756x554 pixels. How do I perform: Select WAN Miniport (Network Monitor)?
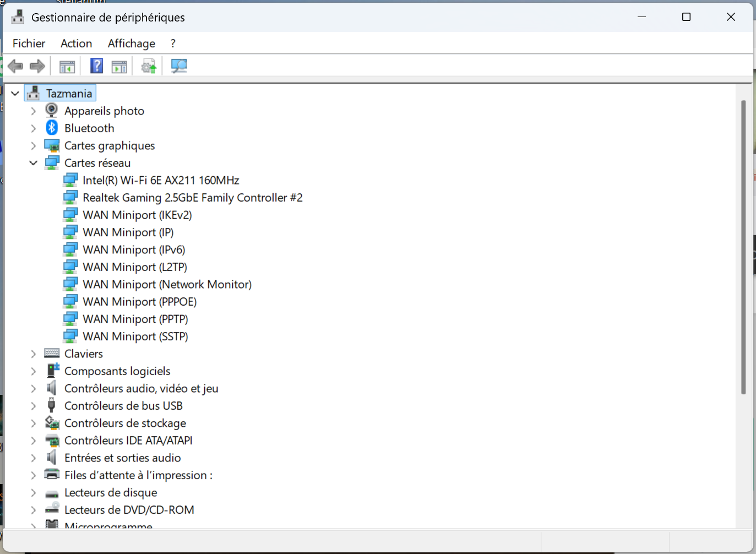coord(167,284)
